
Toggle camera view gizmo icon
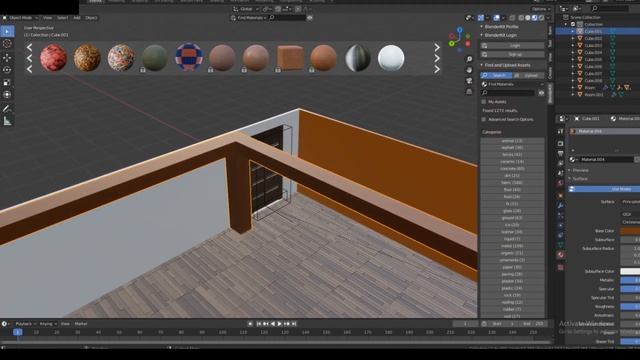[x=469, y=81]
